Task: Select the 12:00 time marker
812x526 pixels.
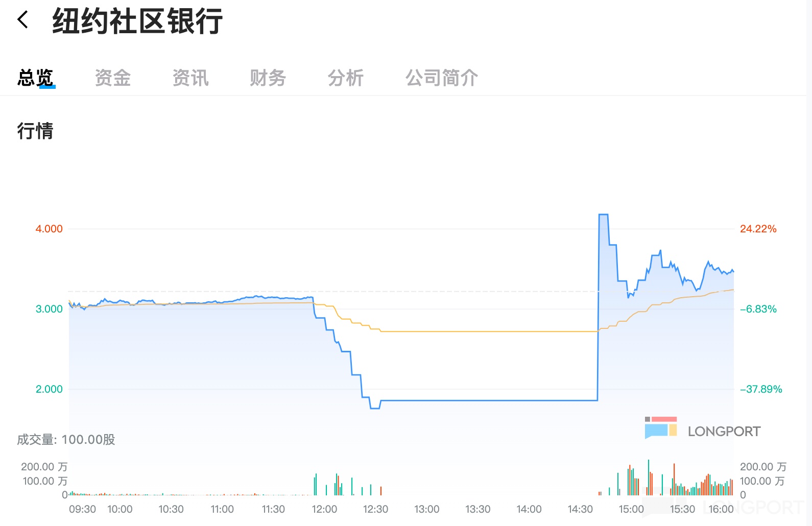Action: pos(324,509)
